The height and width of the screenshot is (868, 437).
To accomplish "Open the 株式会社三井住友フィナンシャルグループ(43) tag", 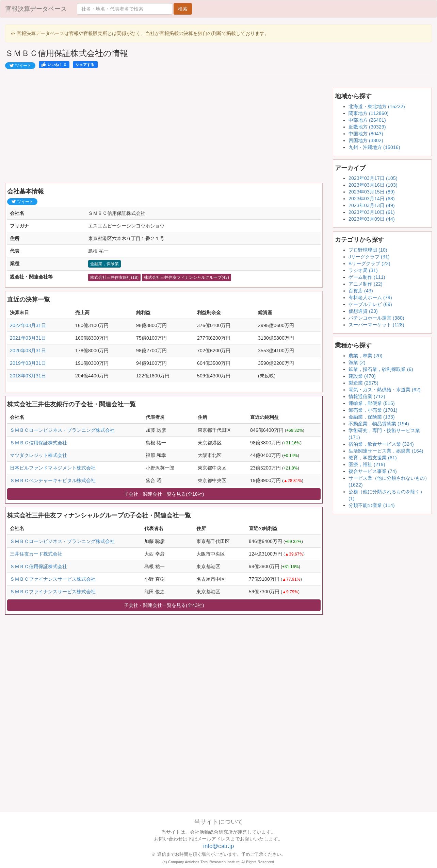I will pos(187,277).
